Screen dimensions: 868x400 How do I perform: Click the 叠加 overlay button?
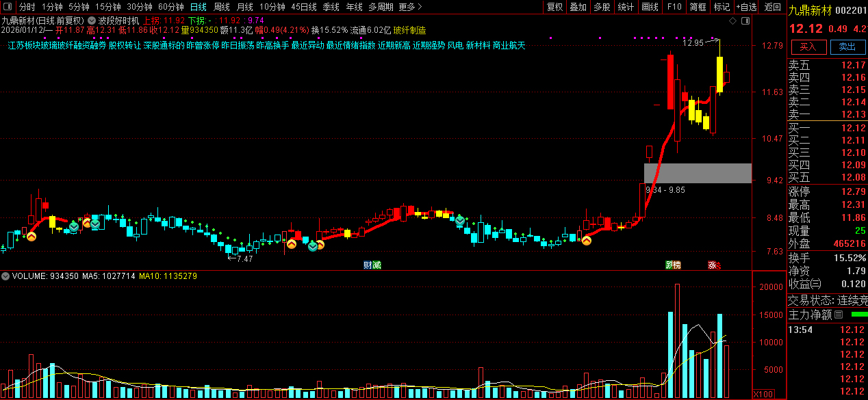578,7
